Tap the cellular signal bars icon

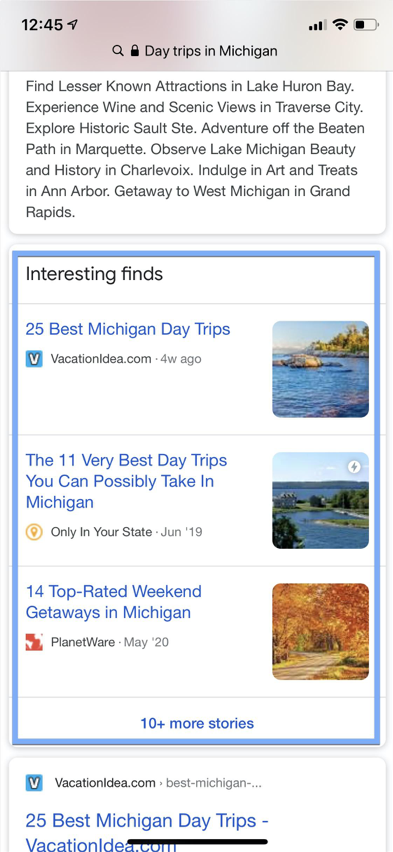317,25
